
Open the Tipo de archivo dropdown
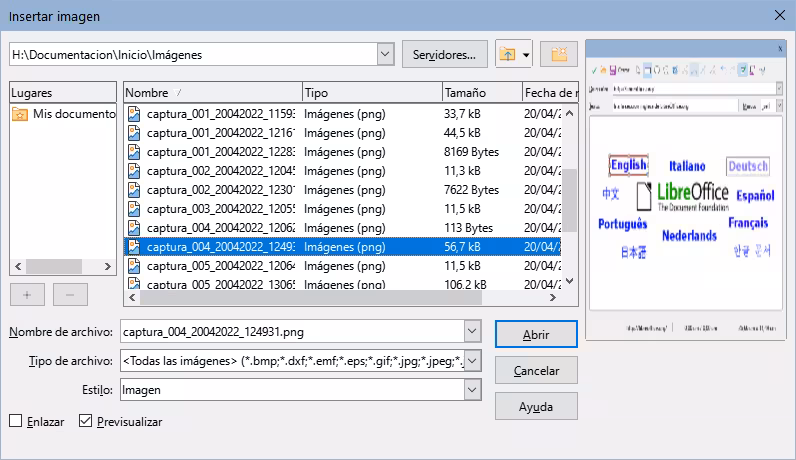click(x=472, y=361)
